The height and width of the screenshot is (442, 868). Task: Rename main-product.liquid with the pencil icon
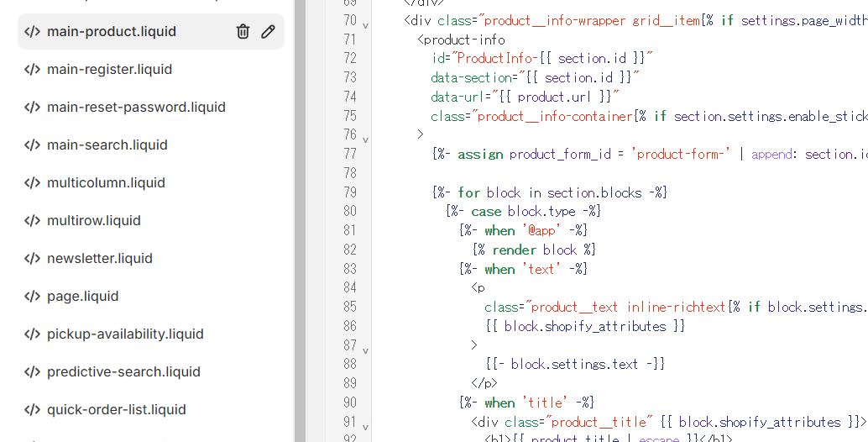coord(268,32)
